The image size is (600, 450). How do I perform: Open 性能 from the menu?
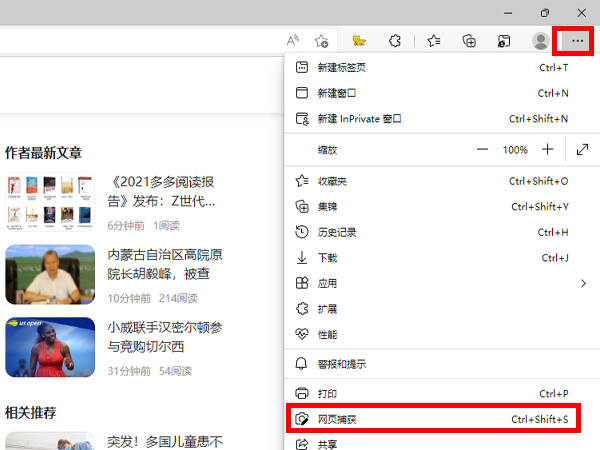pyautogui.click(x=442, y=335)
